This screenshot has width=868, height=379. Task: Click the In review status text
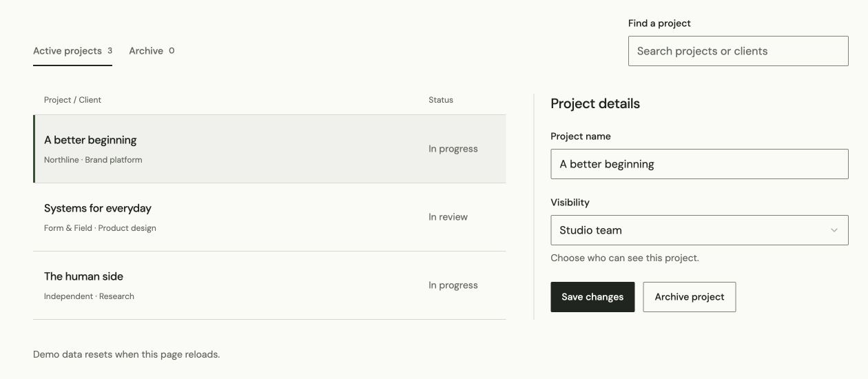point(448,217)
